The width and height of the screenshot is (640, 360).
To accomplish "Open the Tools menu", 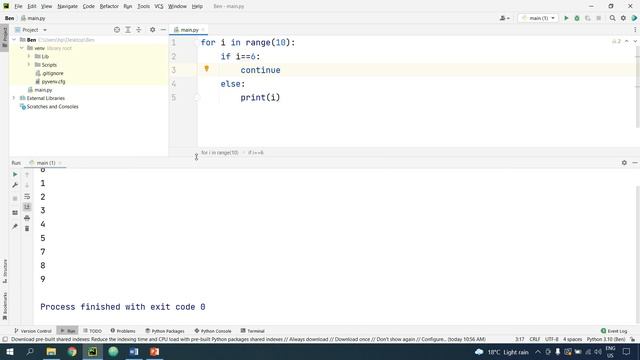I will 143,6.
